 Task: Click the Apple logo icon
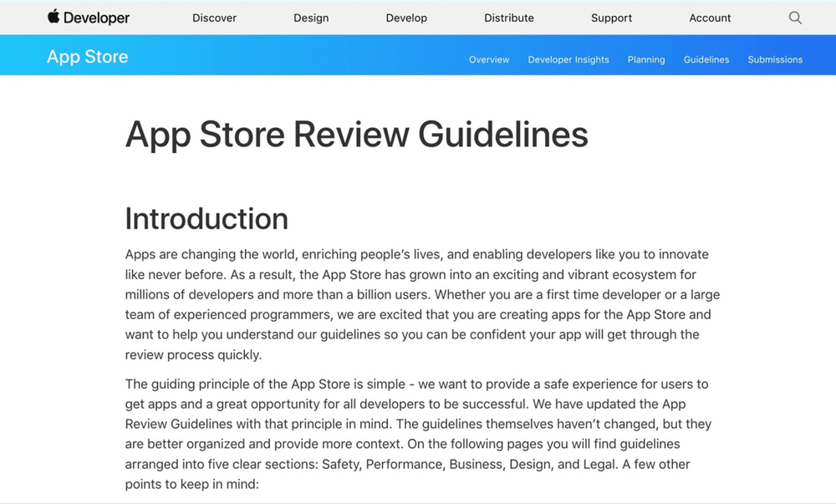point(53,17)
